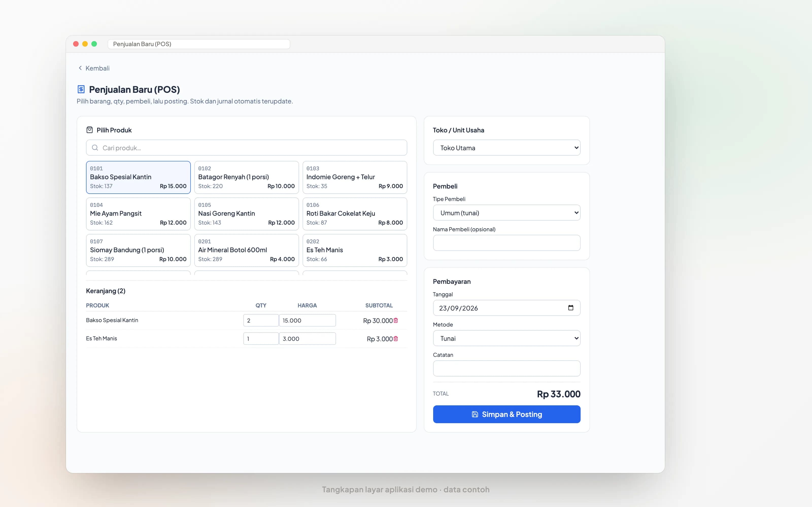Click the POS receipt icon beside title
Viewport: 812px width, 507px height.
coord(81,89)
